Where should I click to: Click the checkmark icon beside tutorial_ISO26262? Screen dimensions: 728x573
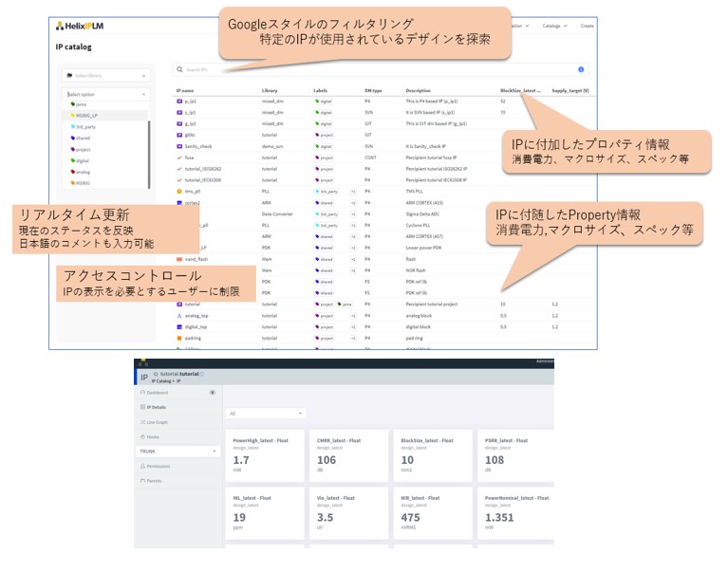[179, 169]
